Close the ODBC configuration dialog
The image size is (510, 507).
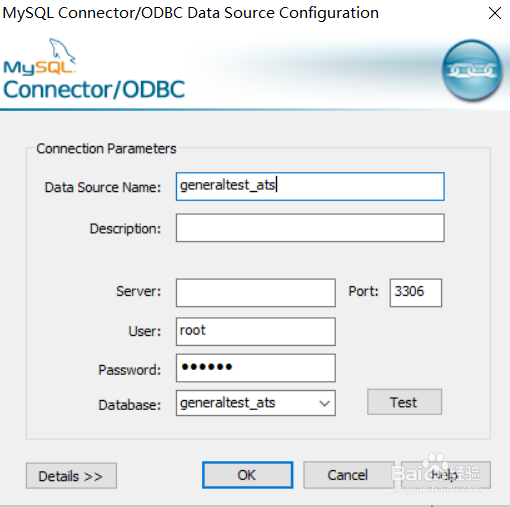tap(495, 13)
